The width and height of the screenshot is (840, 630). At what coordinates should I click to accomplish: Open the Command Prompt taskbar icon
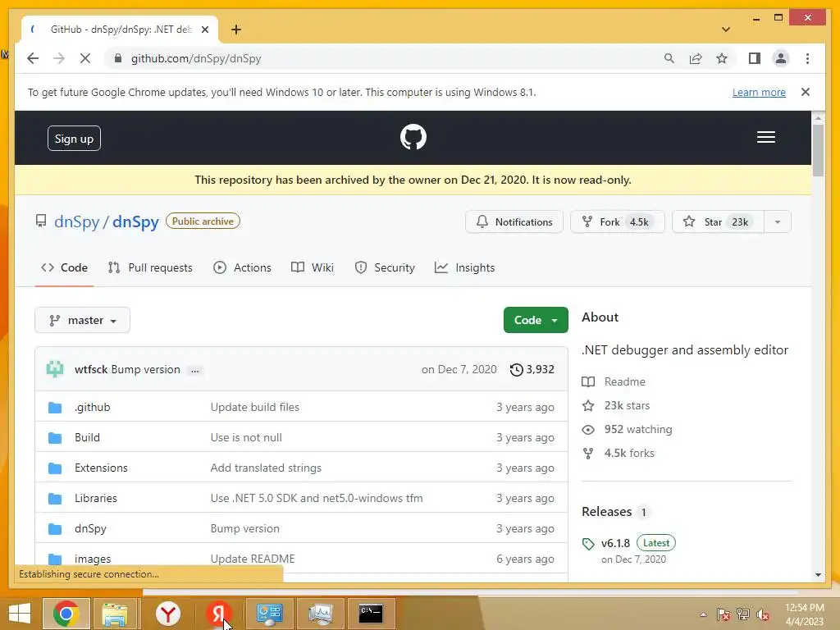[x=371, y=614]
